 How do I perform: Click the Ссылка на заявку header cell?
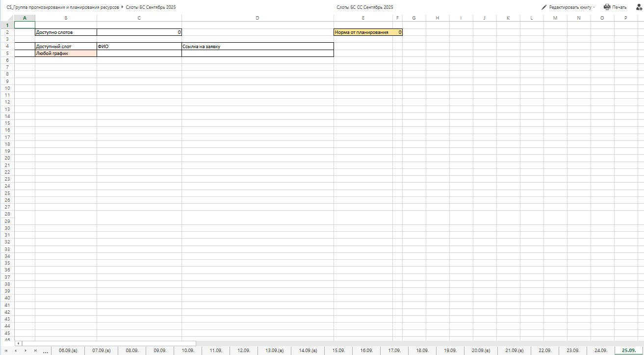tap(258, 46)
